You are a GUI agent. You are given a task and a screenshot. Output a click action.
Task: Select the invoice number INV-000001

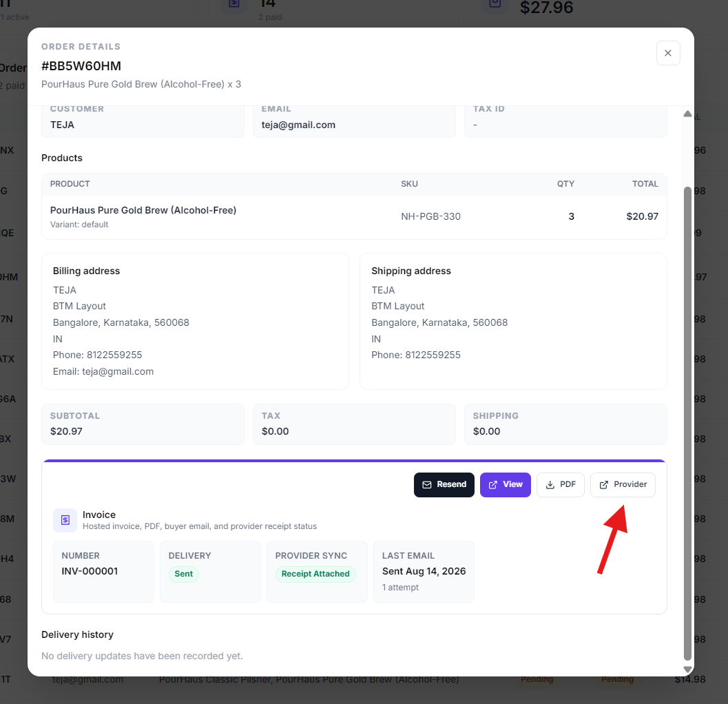90,571
